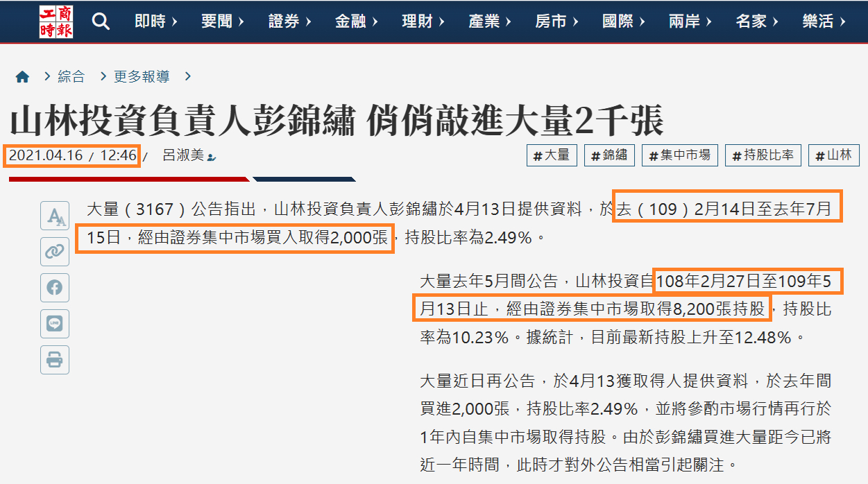Image resolution: width=868 pixels, height=484 pixels.
Task: Share article on Facebook
Action: click(x=55, y=287)
